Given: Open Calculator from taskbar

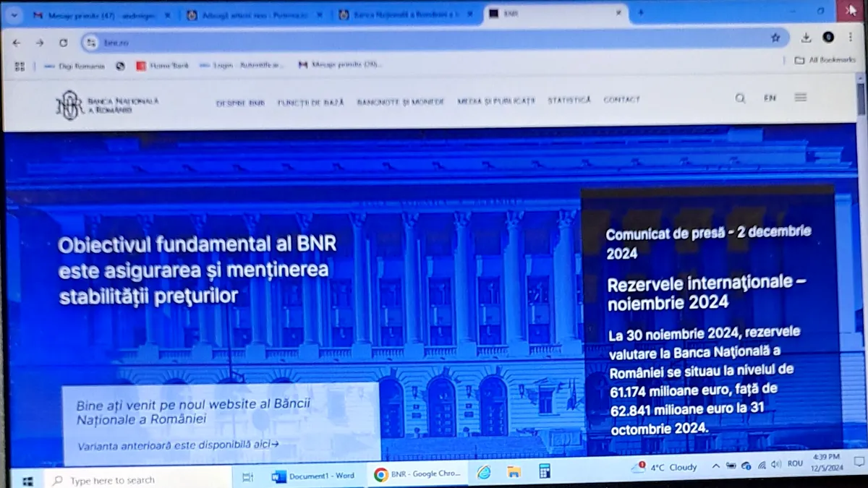Looking at the screenshot, I should coord(545,471).
